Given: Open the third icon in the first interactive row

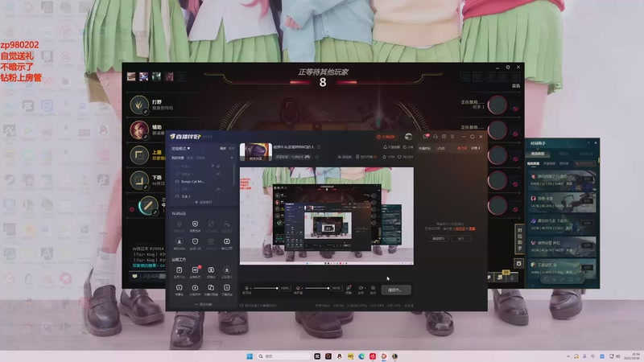Looking at the screenshot, I should tap(211, 224).
